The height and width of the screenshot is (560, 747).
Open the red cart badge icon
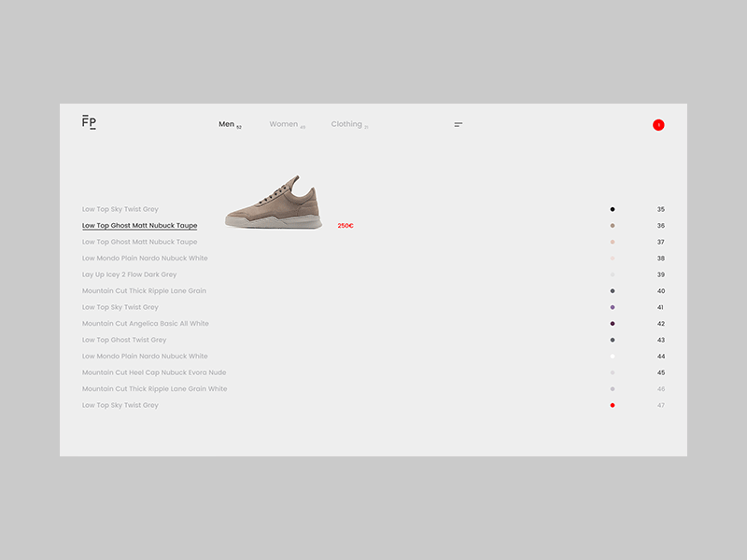[x=658, y=123]
